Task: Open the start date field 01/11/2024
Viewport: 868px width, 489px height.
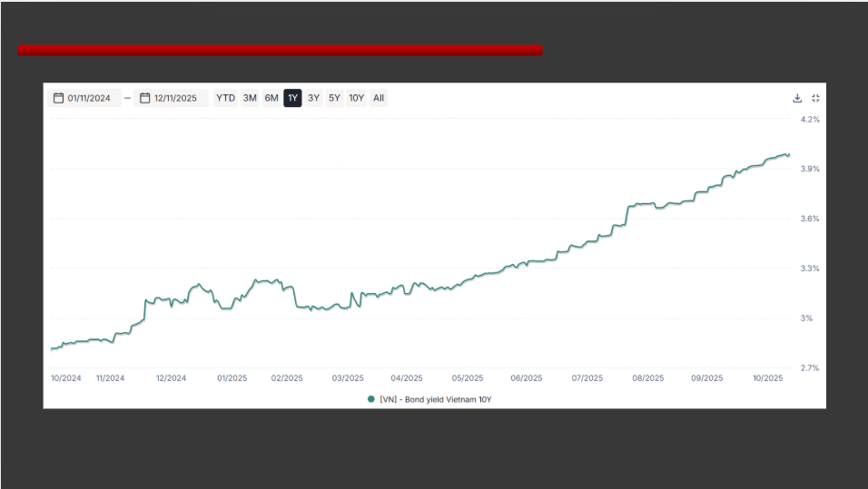Action: tap(89, 98)
